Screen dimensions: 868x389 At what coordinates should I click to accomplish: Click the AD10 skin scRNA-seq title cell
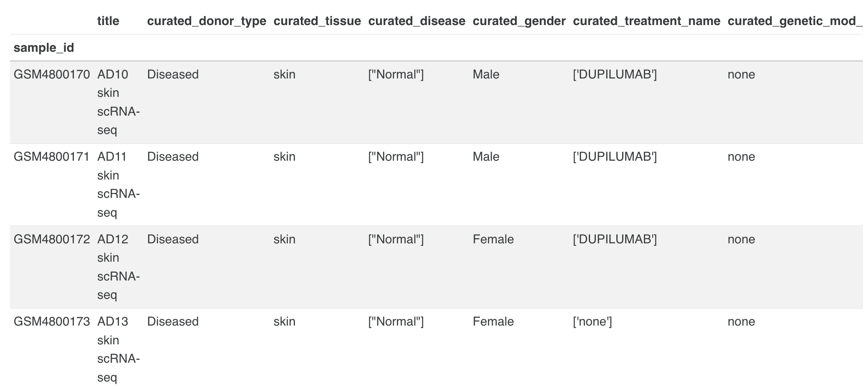click(x=119, y=102)
